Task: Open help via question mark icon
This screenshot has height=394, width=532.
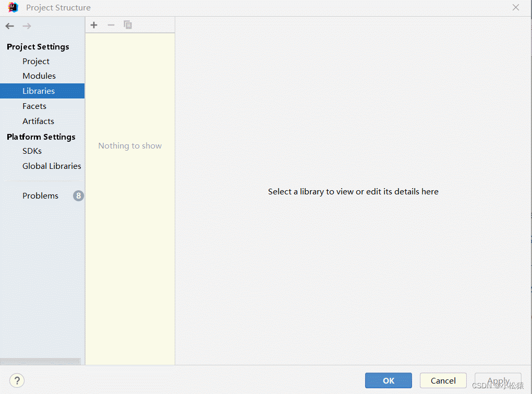Action: click(17, 380)
